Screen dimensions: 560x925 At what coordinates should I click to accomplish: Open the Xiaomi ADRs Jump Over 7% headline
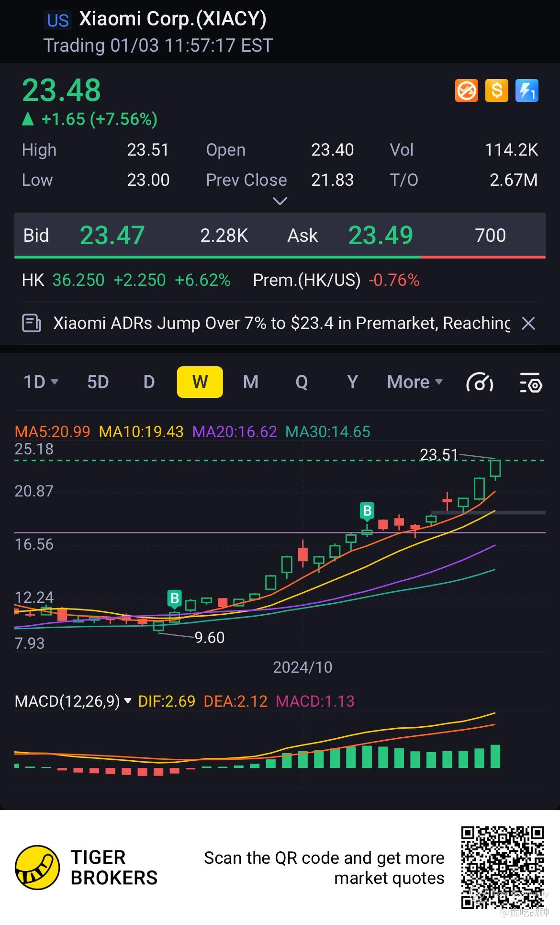281,323
